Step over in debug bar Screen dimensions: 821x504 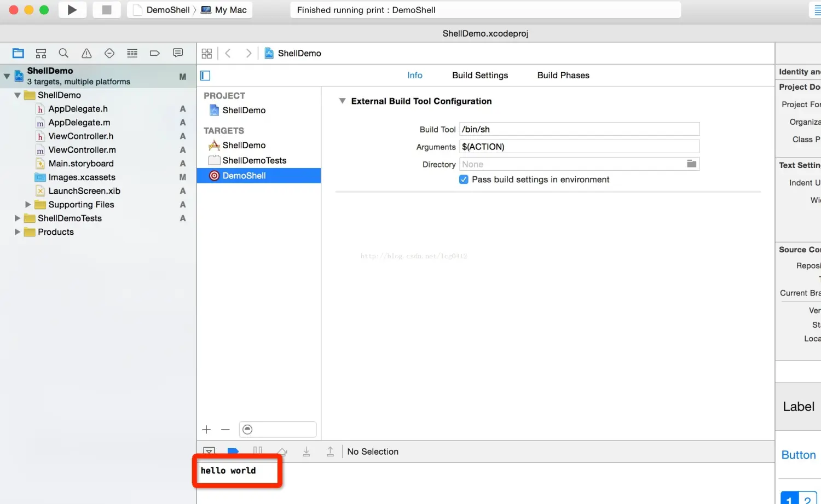(282, 451)
